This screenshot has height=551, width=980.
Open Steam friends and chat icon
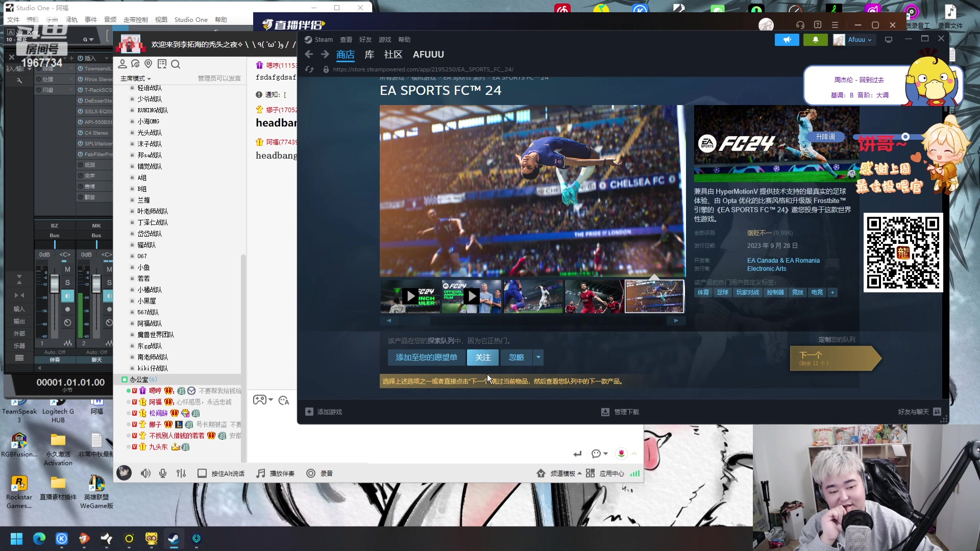point(937,412)
